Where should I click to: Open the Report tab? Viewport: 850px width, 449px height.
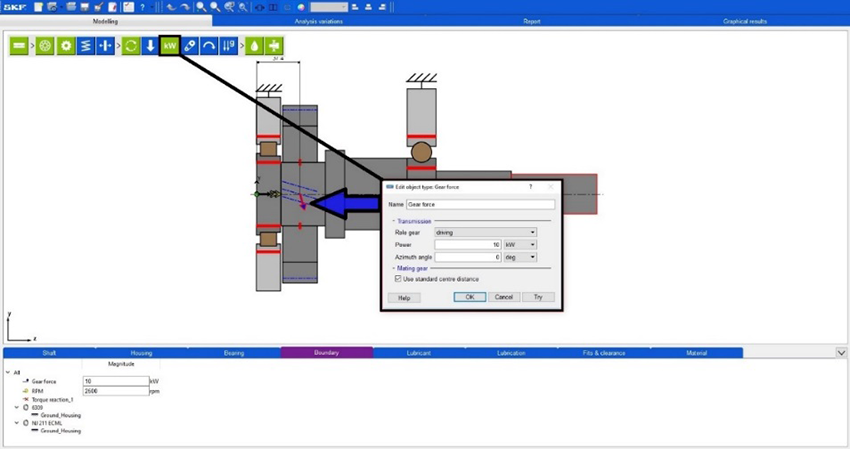tap(531, 21)
